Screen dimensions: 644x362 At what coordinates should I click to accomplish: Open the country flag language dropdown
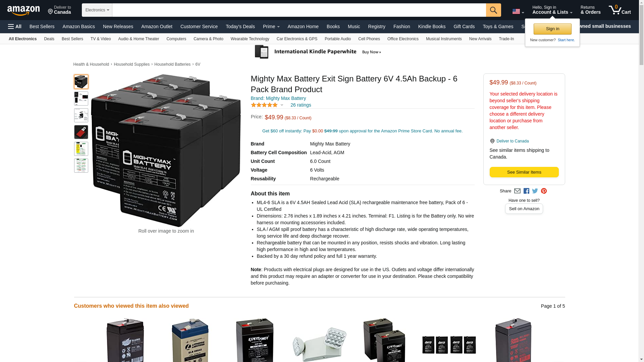click(518, 11)
